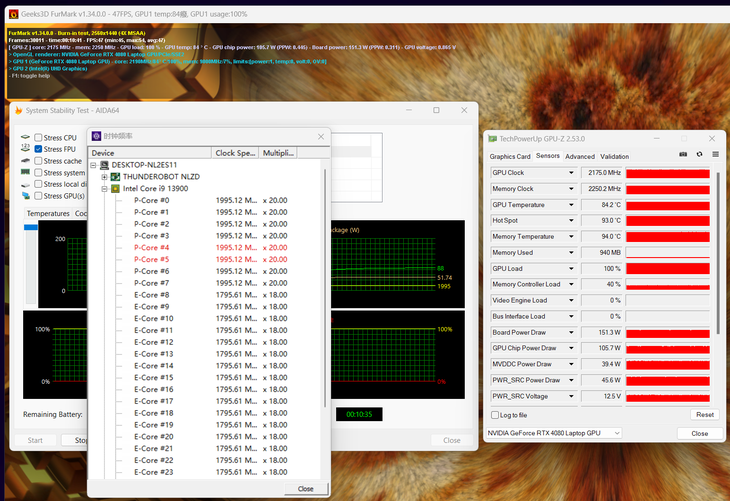Select the P-Core #0 row
The height and width of the screenshot is (501, 730).
pos(205,201)
